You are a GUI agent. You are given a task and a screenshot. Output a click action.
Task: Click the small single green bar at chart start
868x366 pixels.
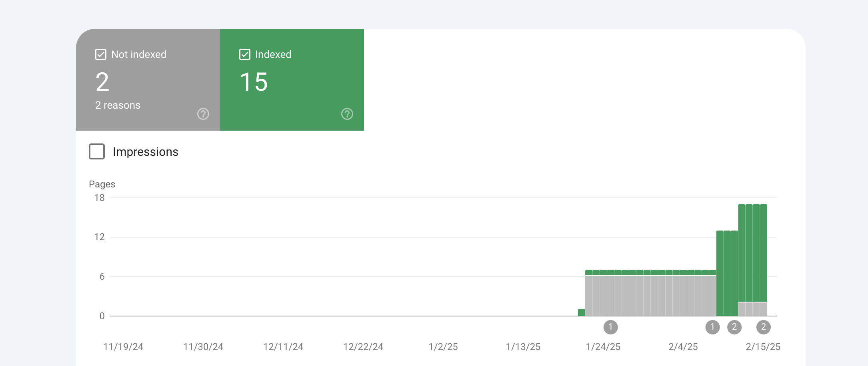tap(582, 312)
